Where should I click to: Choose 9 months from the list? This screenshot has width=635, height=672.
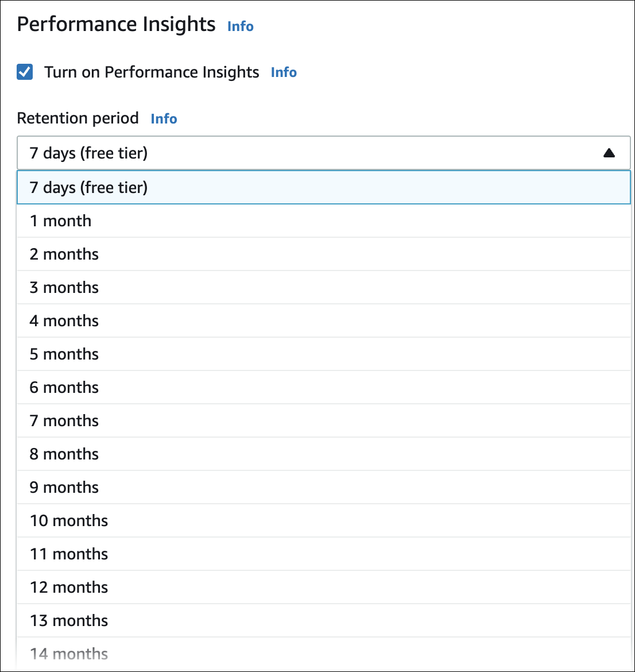(x=64, y=487)
